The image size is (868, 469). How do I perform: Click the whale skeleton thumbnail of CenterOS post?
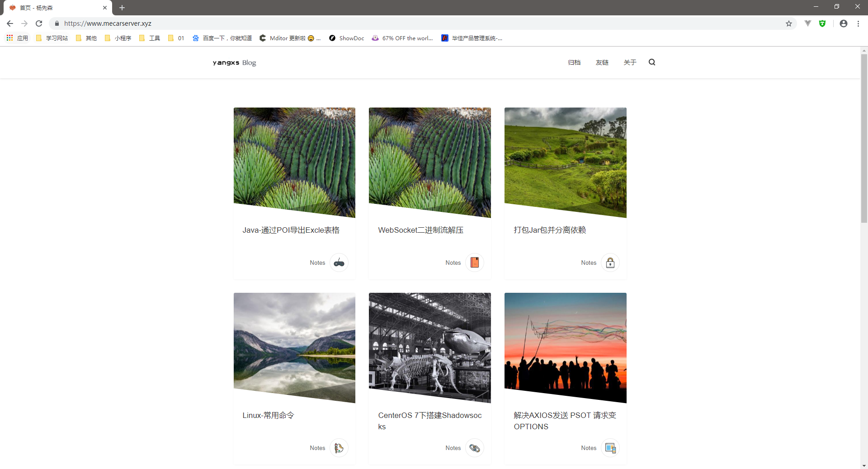tap(430, 347)
